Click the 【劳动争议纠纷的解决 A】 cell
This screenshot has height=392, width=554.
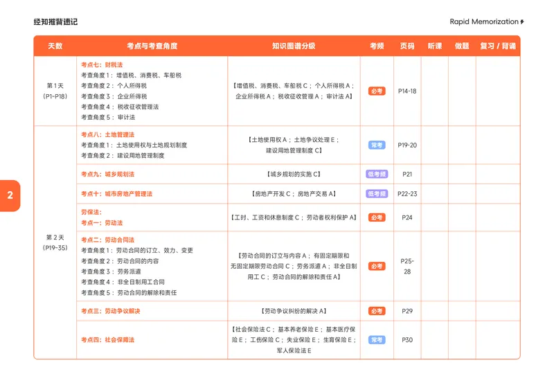coord(294,311)
